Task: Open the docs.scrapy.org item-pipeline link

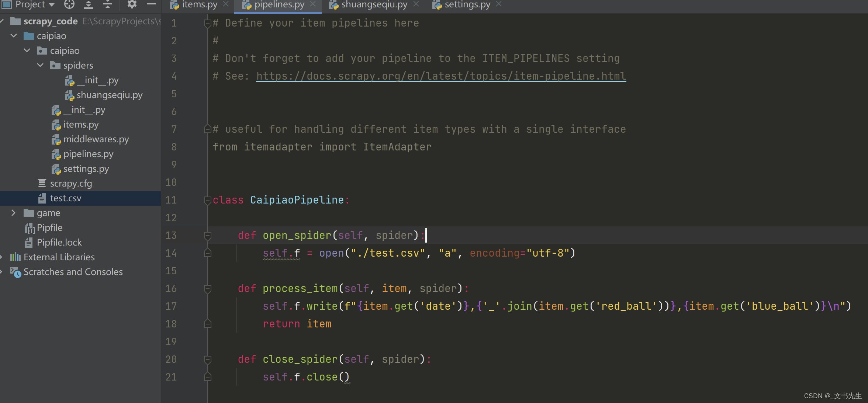Action: point(441,76)
